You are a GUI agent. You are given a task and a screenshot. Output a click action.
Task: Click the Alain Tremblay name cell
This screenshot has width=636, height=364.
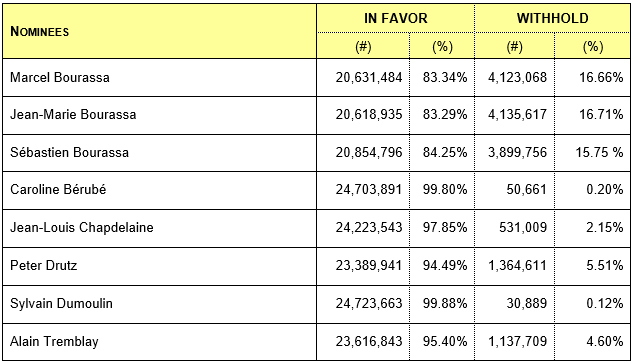pyautogui.click(x=159, y=342)
